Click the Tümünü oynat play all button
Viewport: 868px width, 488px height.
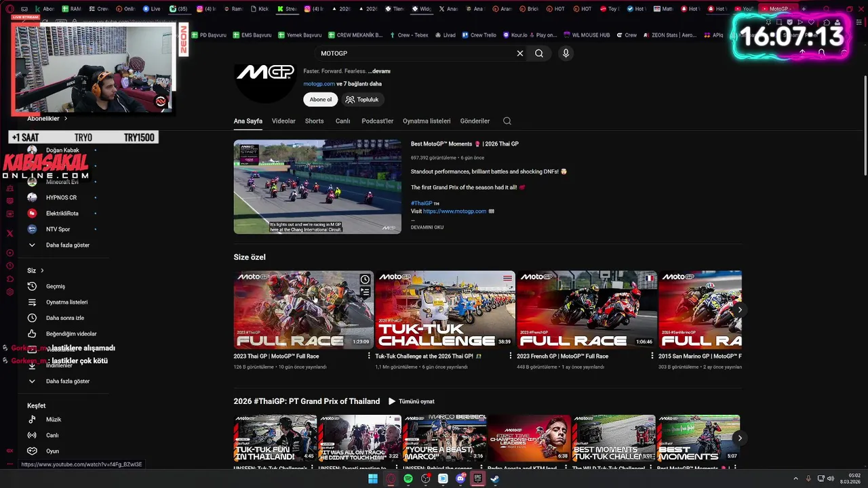point(412,401)
